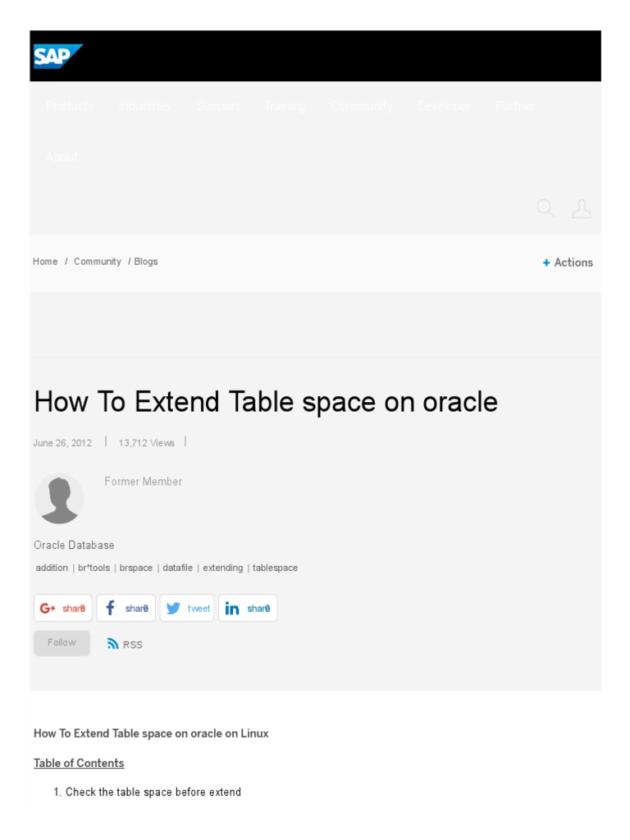630x840 pixels.
Task: Open the Community navigation item
Action: coord(362,106)
